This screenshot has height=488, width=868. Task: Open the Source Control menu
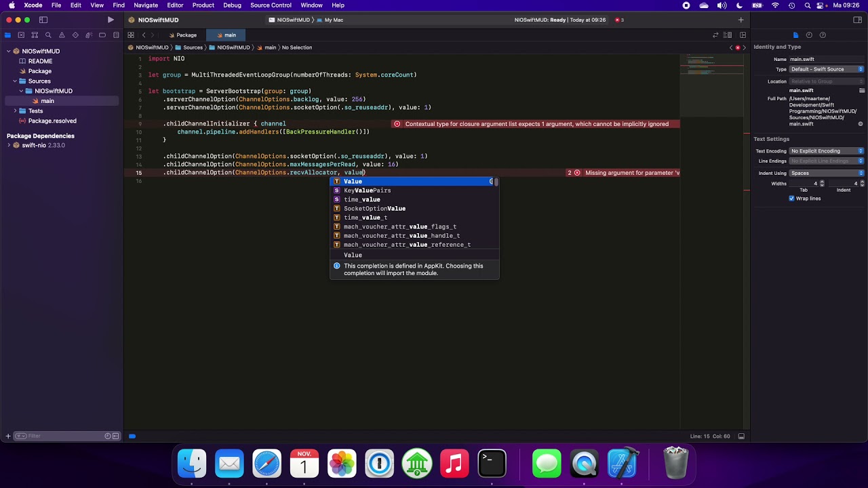pos(271,5)
